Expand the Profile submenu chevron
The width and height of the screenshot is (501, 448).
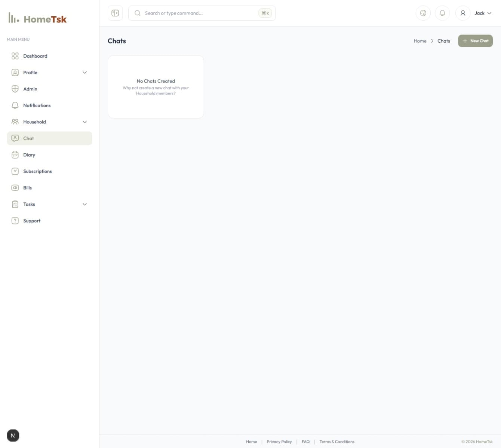[x=84, y=73]
